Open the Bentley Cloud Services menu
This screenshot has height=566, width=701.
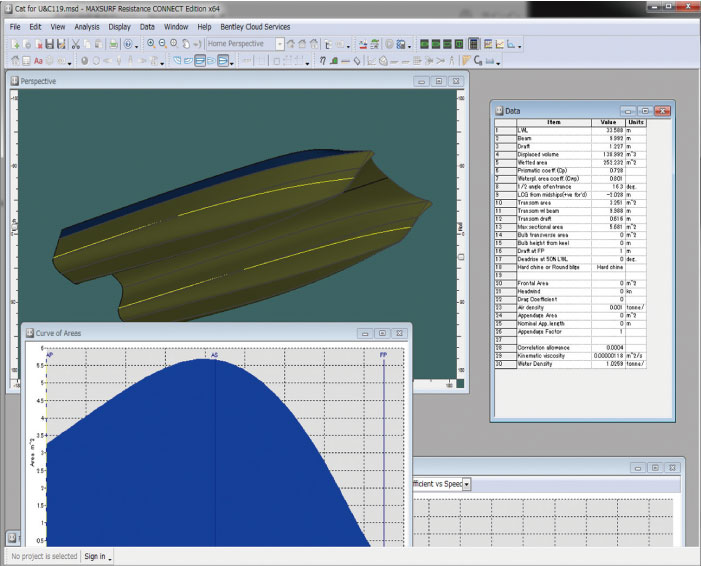tap(255, 27)
